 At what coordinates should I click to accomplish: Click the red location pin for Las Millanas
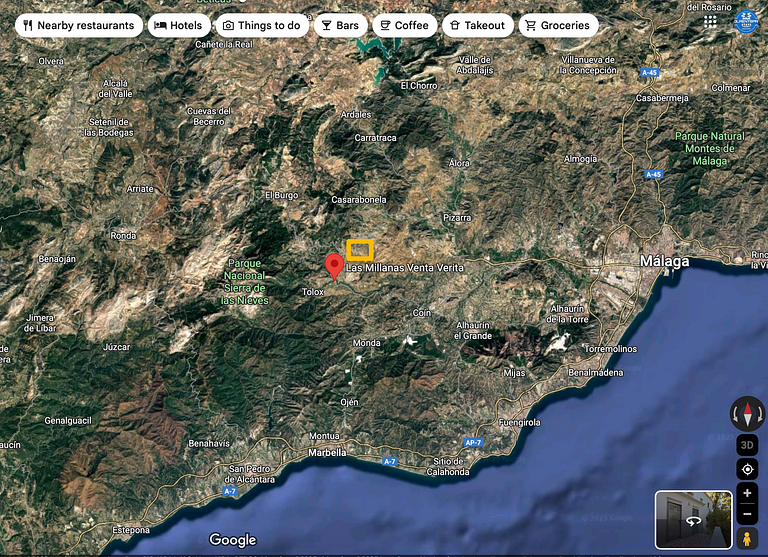[336, 266]
